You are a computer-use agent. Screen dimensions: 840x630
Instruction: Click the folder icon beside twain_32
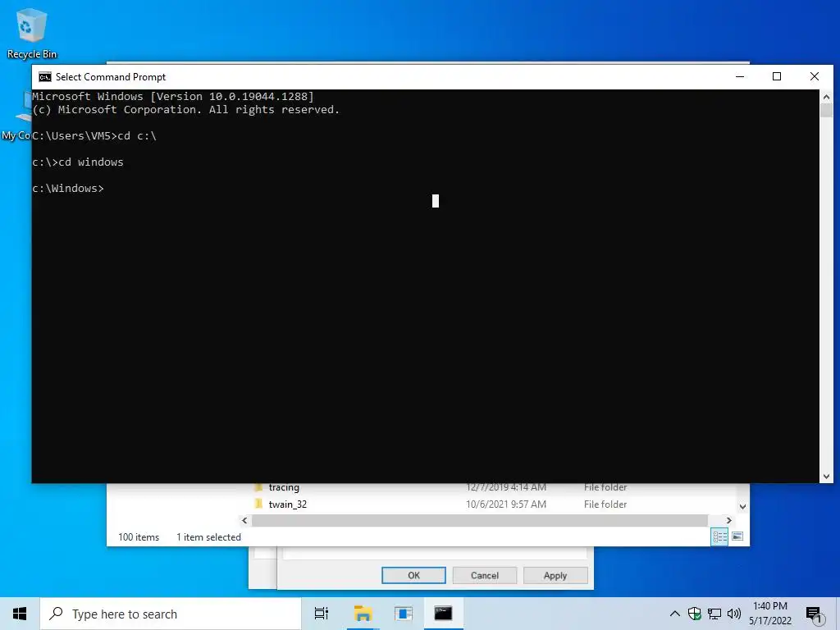pos(258,504)
